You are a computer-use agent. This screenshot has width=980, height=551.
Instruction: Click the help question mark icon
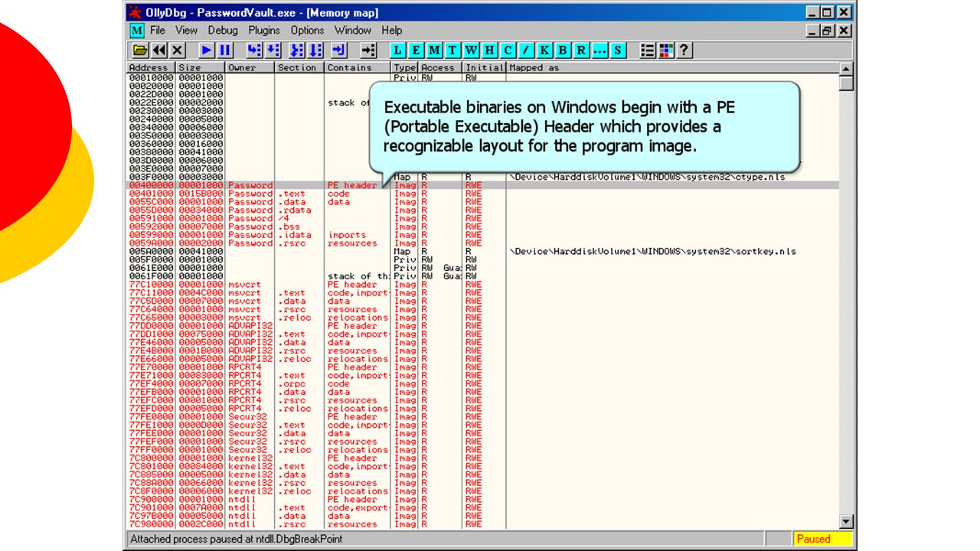[x=684, y=51]
